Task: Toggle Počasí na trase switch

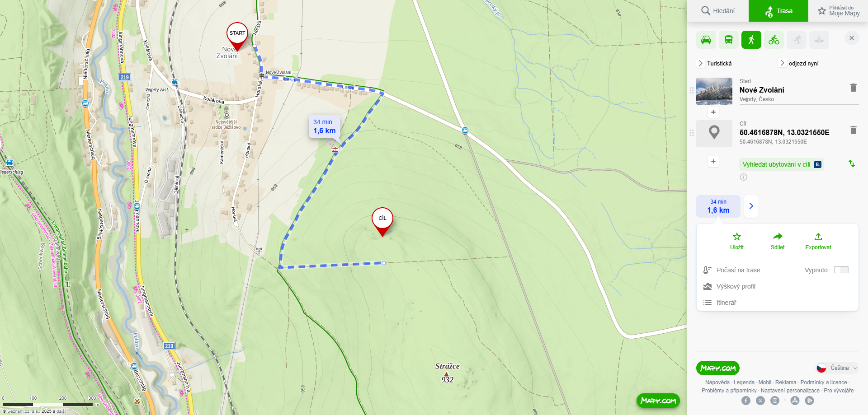Action: pyautogui.click(x=841, y=270)
